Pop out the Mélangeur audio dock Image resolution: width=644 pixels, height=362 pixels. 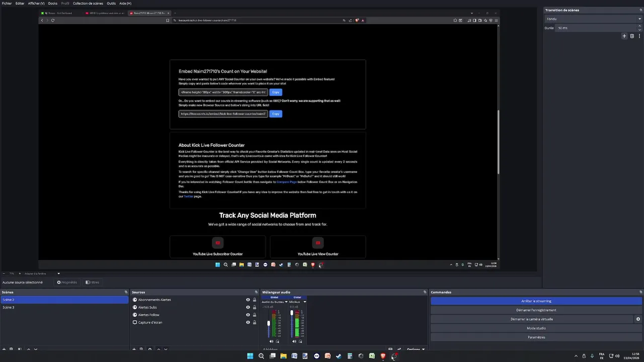pos(425,292)
